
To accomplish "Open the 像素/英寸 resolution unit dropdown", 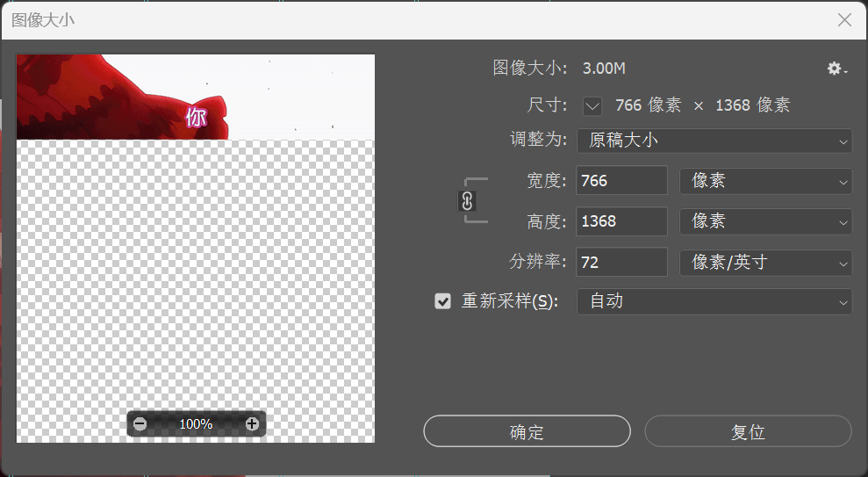I will point(765,263).
